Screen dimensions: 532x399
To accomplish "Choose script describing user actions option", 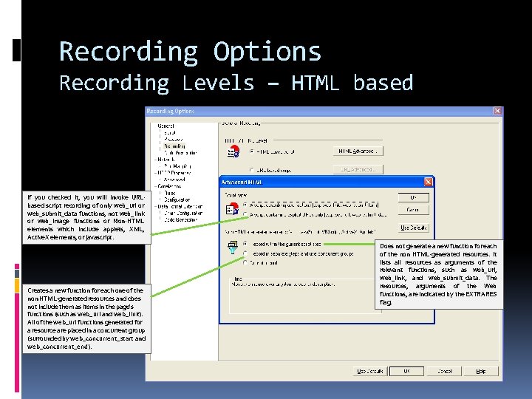I will coord(245,205).
